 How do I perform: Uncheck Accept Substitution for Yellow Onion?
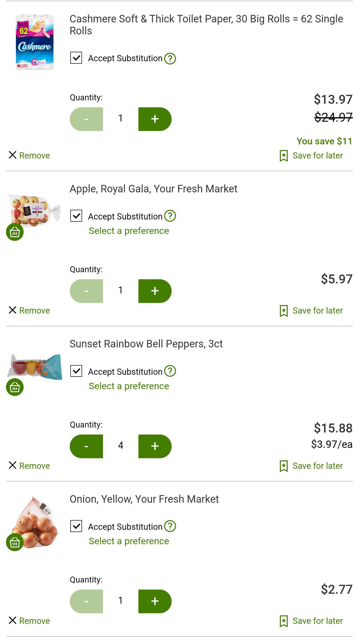click(x=76, y=526)
